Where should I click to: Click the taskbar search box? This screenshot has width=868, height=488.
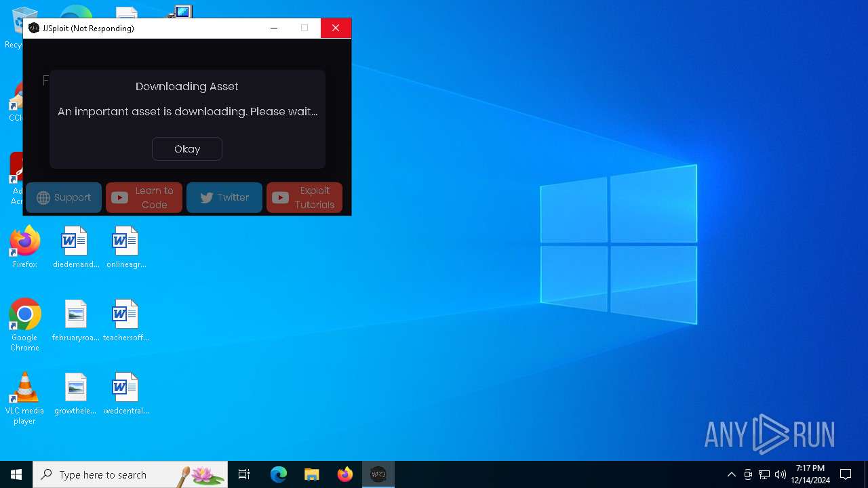point(130,474)
